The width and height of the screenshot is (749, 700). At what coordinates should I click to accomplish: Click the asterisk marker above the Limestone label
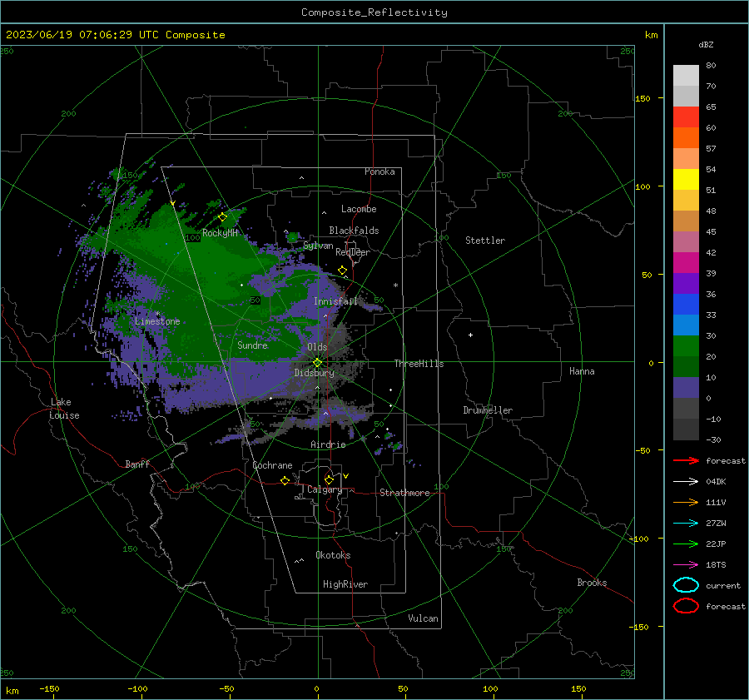click(x=157, y=314)
